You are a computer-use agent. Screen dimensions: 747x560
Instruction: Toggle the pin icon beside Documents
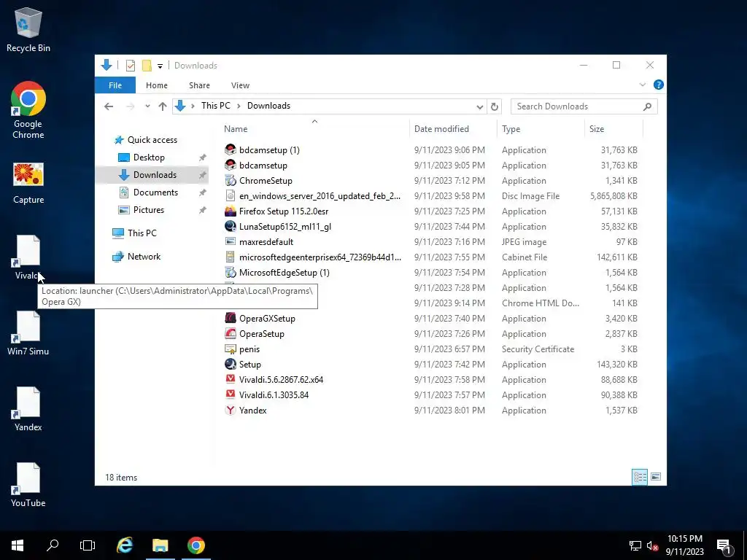[203, 192]
